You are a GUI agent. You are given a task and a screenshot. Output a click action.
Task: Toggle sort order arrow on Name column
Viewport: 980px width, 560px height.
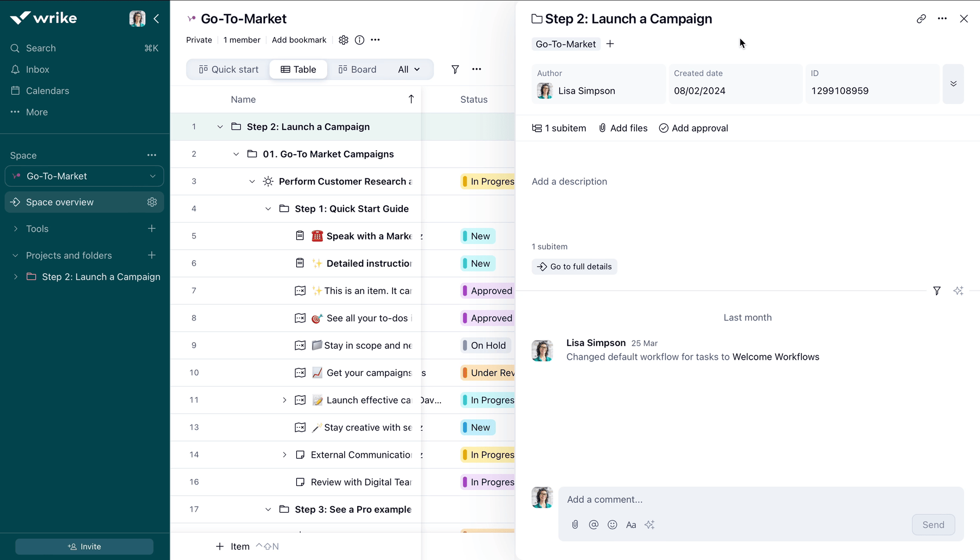click(x=411, y=99)
